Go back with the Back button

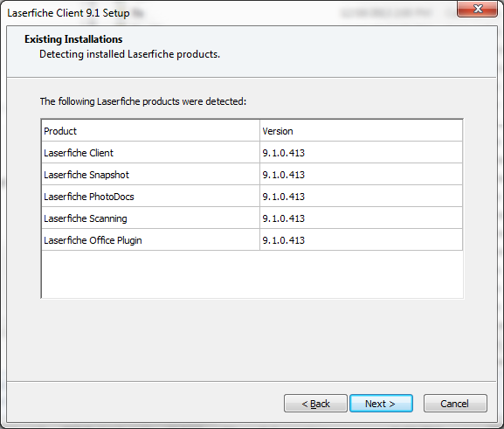(315, 404)
